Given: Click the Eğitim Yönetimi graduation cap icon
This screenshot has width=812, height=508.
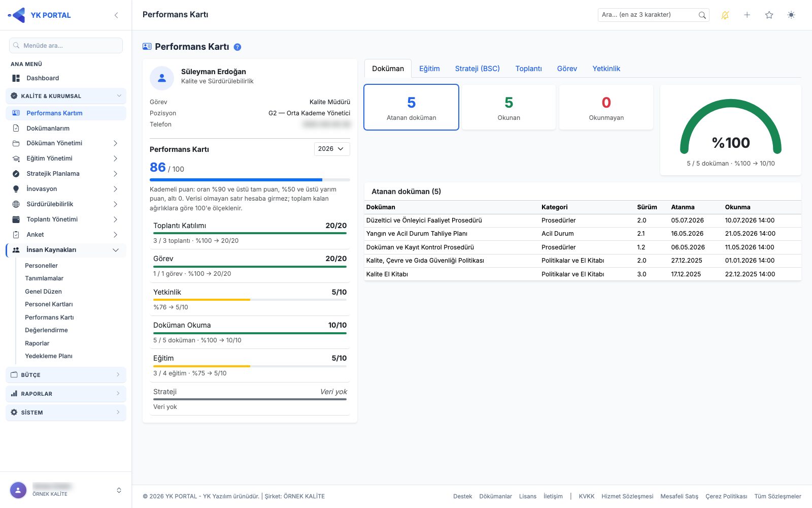Looking at the screenshot, I should [x=16, y=158].
